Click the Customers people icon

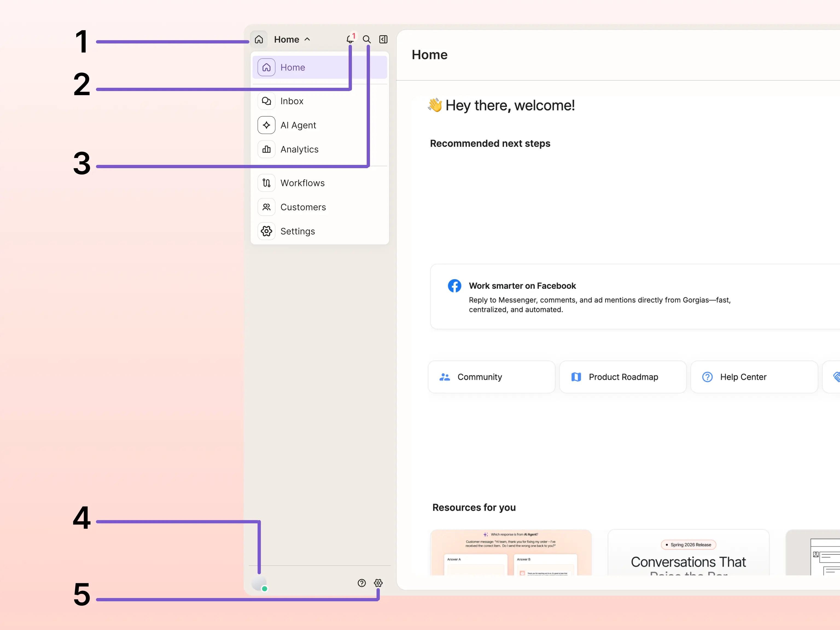(267, 207)
